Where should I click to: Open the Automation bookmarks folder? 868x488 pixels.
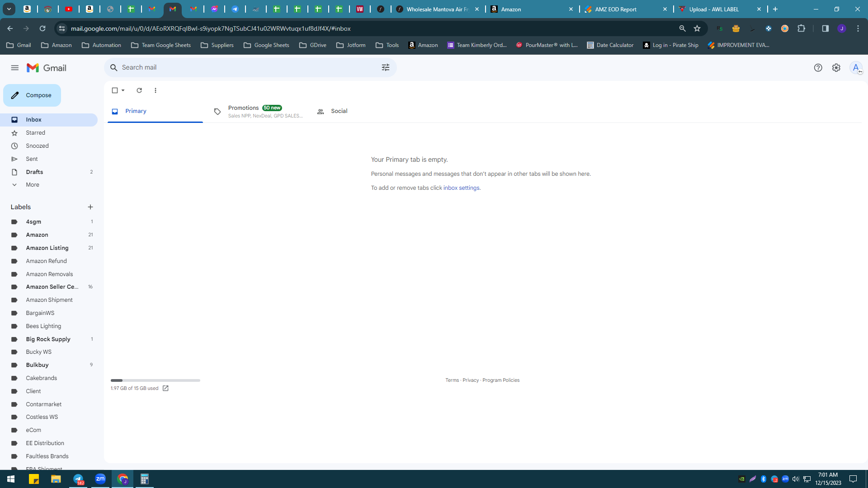click(101, 45)
